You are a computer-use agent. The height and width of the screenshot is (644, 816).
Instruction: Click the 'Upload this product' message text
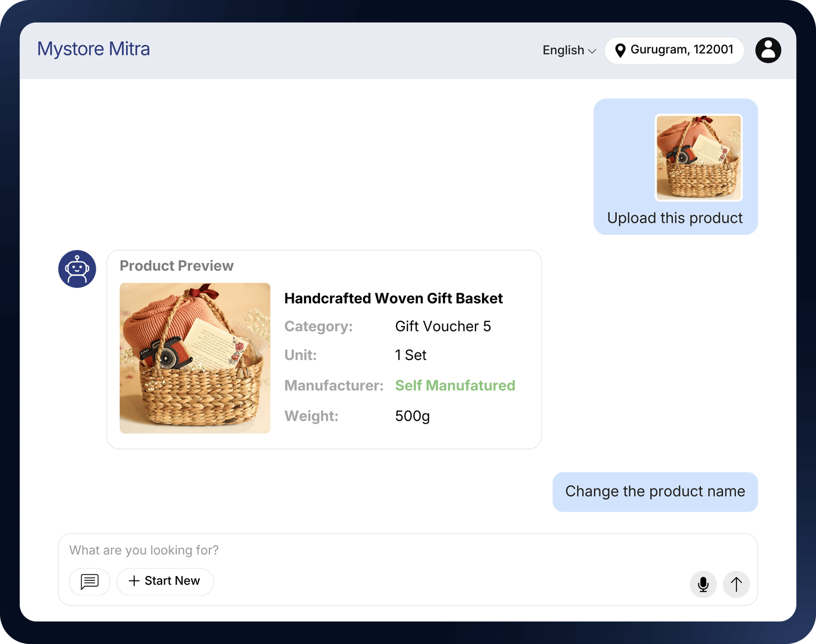pyautogui.click(x=675, y=218)
